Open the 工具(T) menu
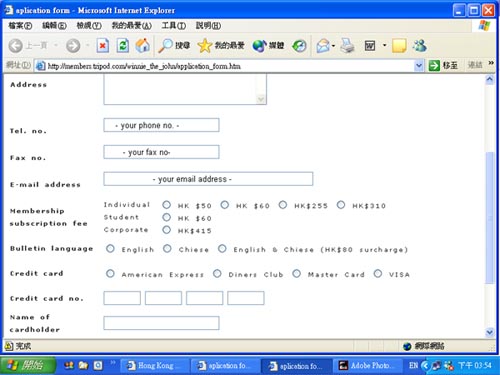500x375 pixels. [174, 26]
